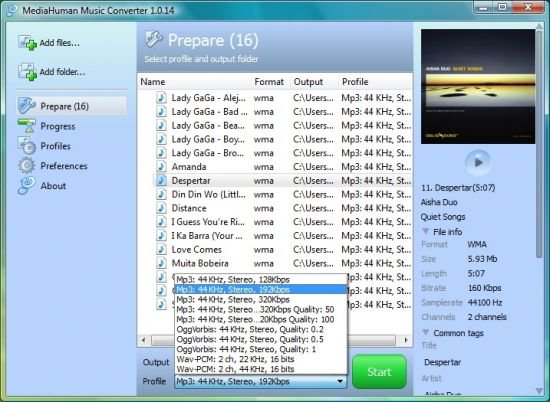
Task: Click the Quiet Songs album cover thumbnail
Action: click(x=478, y=86)
